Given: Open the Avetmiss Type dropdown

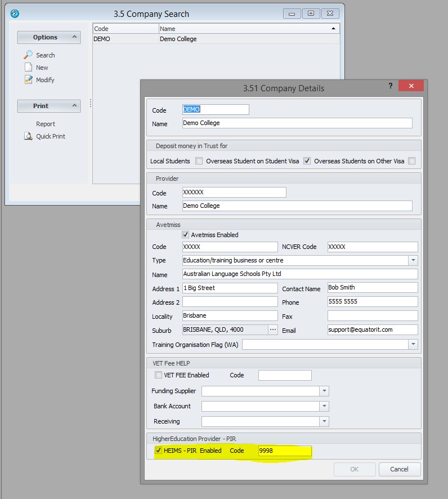Looking at the screenshot, I should click(413, 260).
